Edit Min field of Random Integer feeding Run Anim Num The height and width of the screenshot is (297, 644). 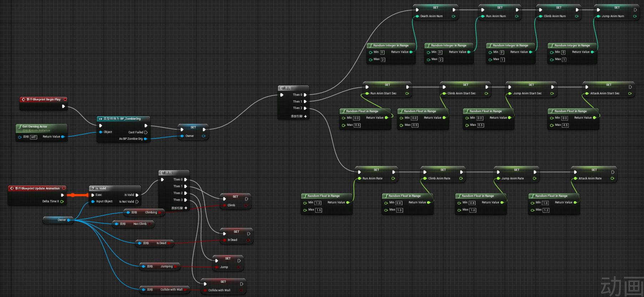[x=440, y=52]
